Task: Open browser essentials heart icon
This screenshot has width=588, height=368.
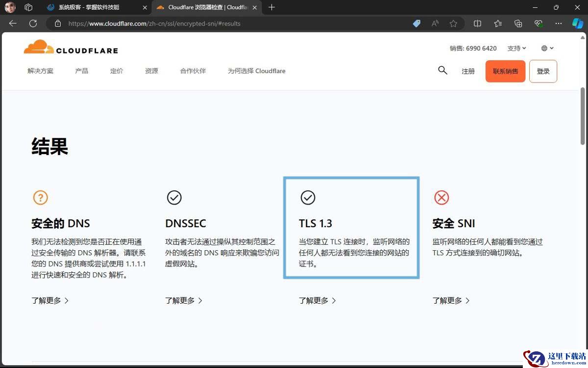Action: (539, 23)
